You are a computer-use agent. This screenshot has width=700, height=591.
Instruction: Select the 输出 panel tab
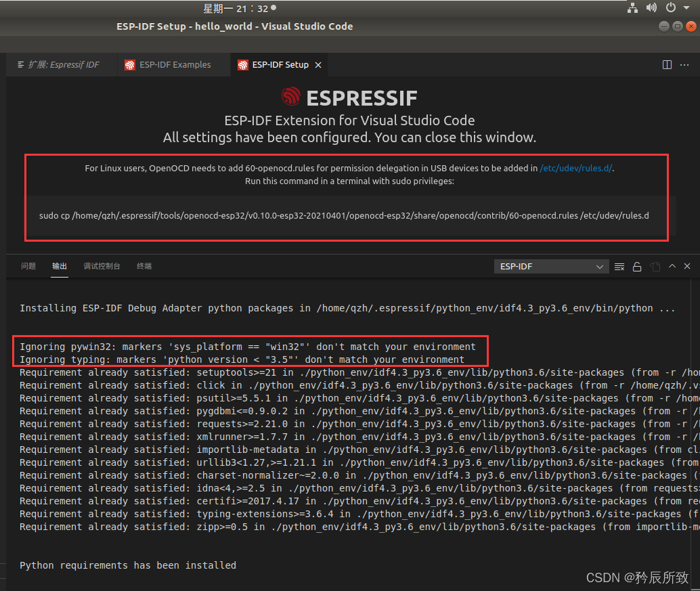pyautogui.click(x=60, y=266)
